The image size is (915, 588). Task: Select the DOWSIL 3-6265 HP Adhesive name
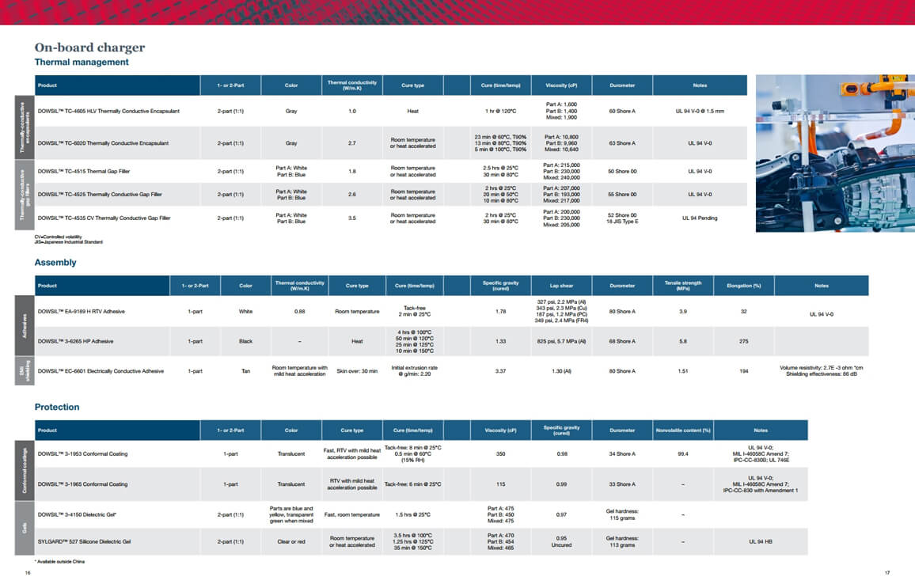(x=75, y=341)
